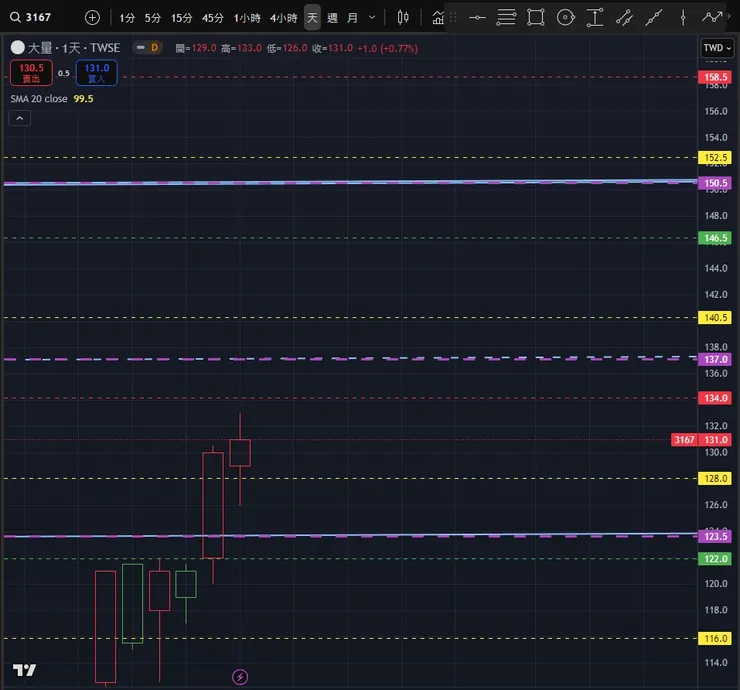This screenshot has width=740, height=690.
Task: Click the 131.0 買入 buy button
Action: [97, 73]
